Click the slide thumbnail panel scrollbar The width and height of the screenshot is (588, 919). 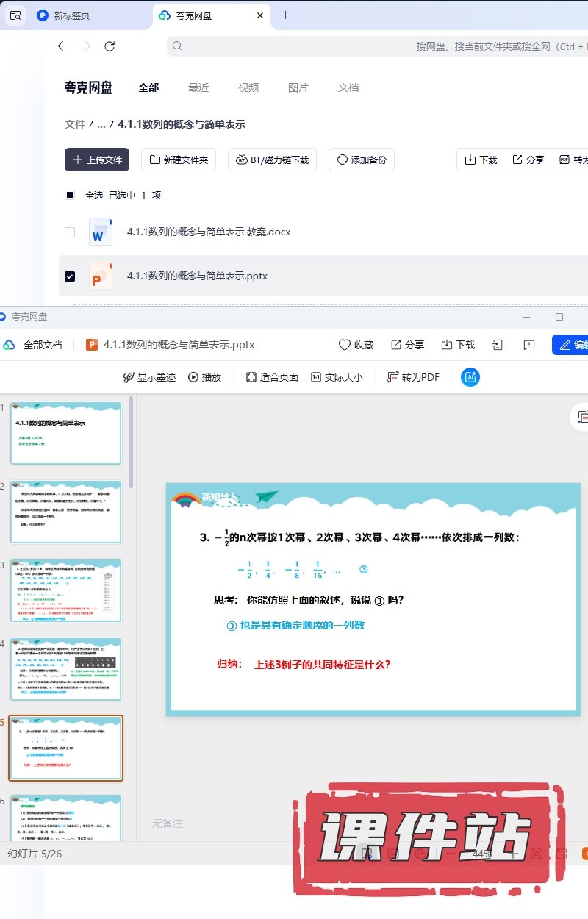pyautogui.click(x=131, y=441)
